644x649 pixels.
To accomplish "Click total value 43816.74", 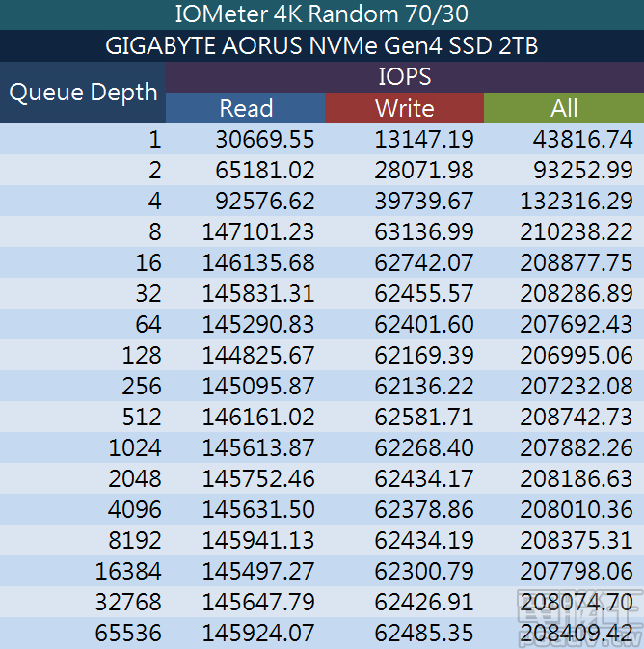I will tap(582, 139).
